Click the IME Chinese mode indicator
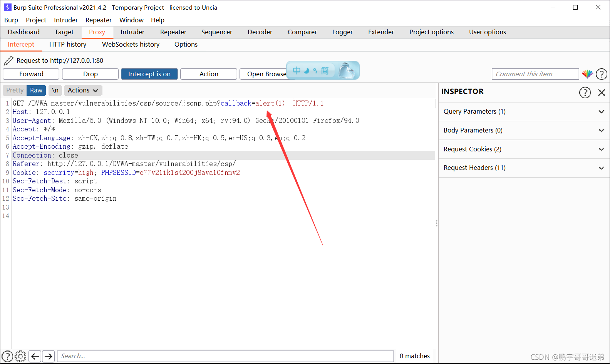Image resolution: width=610 pixels, height=364 pixels. pos(297,70)
